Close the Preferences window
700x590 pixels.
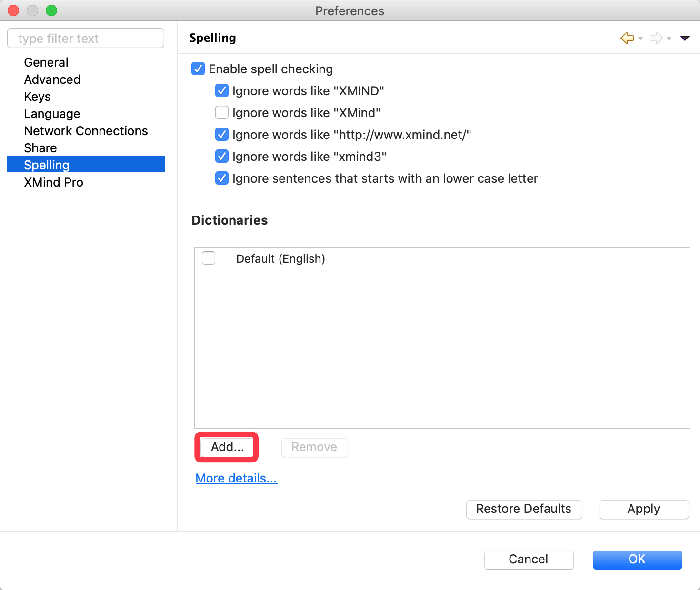point(13,10)
